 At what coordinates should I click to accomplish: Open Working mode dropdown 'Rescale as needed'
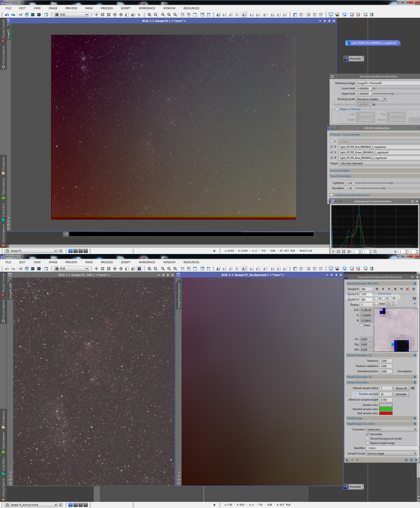pyautogui.click(x=371, y=99)
